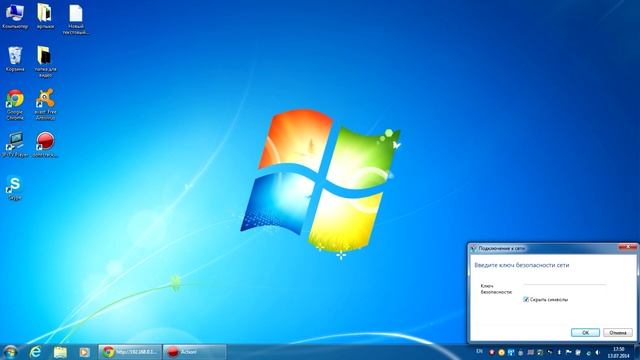Launch Google Chrome from desktop shortcut
This screenshot has height=360, width=640.
pos(15,104)
